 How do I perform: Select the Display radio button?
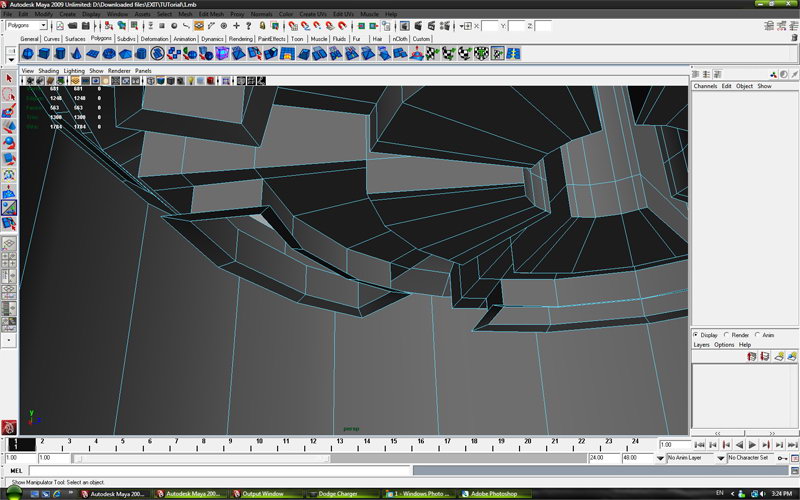pos(697,335)
